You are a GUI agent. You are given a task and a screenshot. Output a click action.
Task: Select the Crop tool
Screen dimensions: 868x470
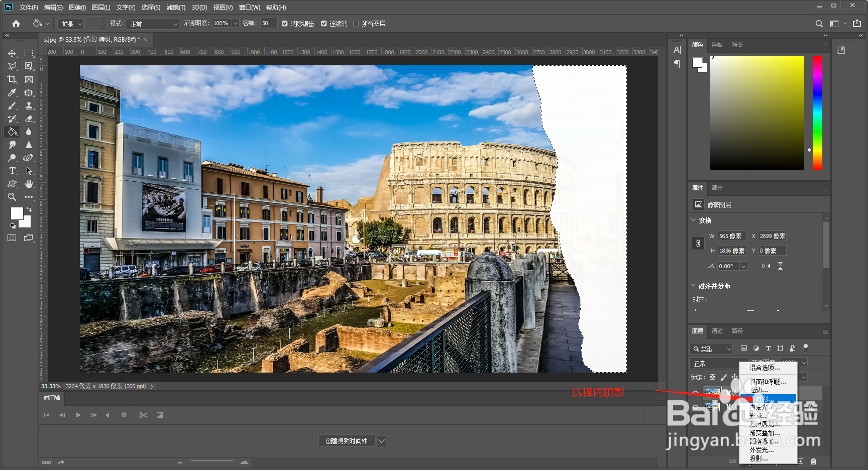[x=12, y=79]
